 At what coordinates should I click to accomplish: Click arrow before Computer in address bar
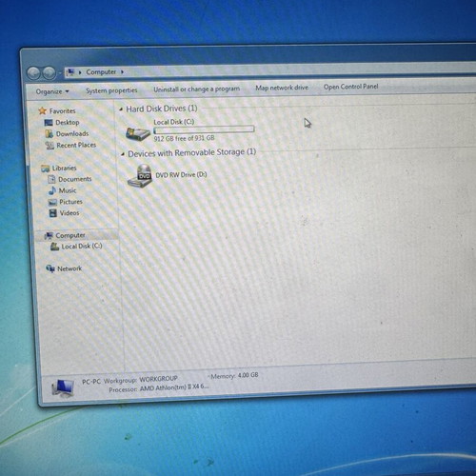80,72
